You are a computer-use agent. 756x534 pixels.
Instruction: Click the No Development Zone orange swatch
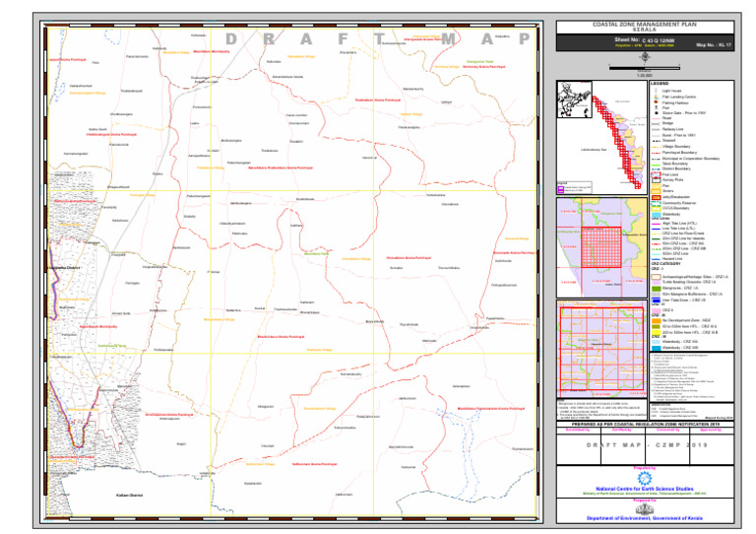click(x=656, y=320)
